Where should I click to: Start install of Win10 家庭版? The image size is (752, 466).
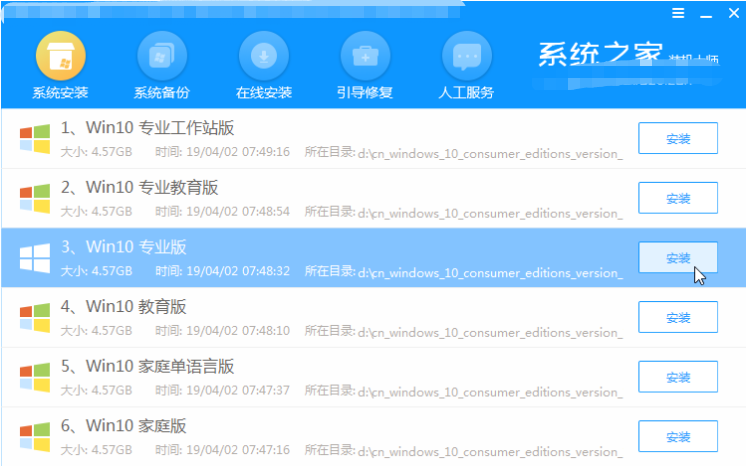click(678, 436)
